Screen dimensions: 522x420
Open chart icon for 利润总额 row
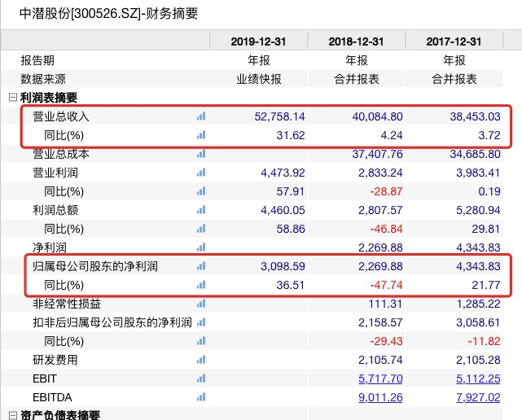click(x=201, y=210)
